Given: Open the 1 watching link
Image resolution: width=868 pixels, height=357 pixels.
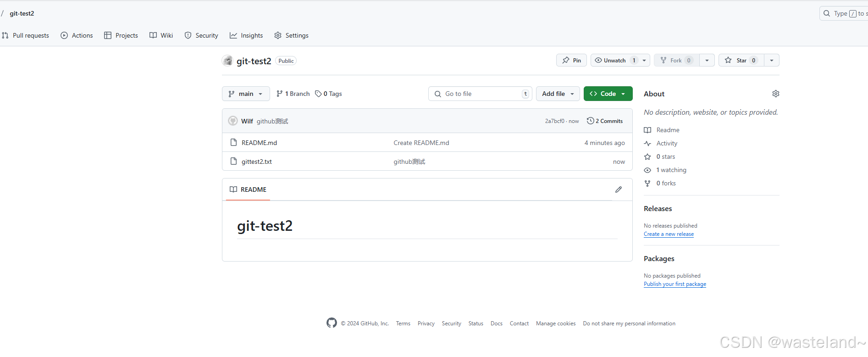Looking at the screenshot, I should click(665, 170).
